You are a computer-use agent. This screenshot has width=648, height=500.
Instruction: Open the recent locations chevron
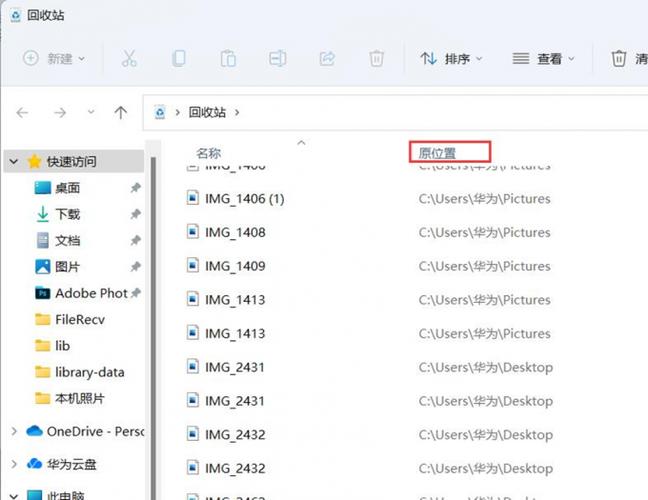pyautogui.click(x=91, y=112)
